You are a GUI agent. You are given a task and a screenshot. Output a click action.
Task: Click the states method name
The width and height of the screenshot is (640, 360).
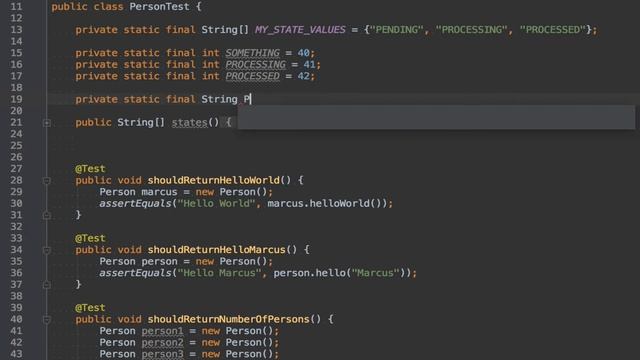(x=189, y=122)
